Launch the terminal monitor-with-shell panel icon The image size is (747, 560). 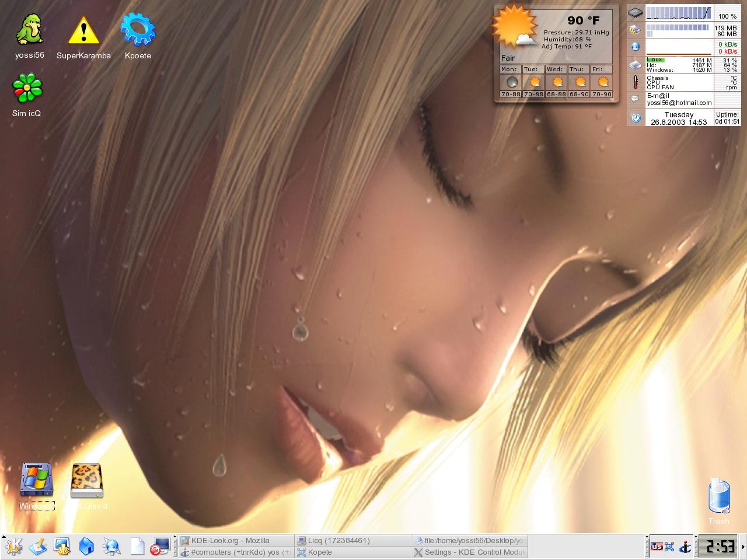pos(62,547)
